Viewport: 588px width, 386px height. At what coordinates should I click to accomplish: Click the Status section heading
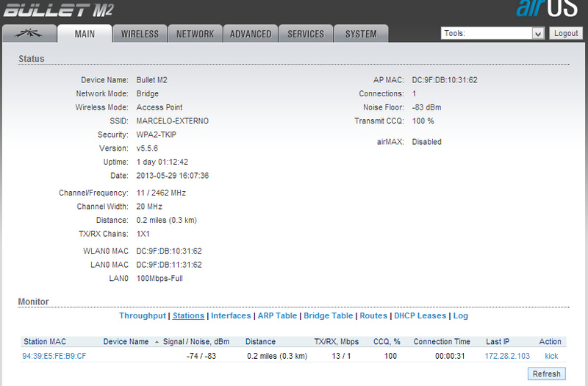(x=32, y=59)
